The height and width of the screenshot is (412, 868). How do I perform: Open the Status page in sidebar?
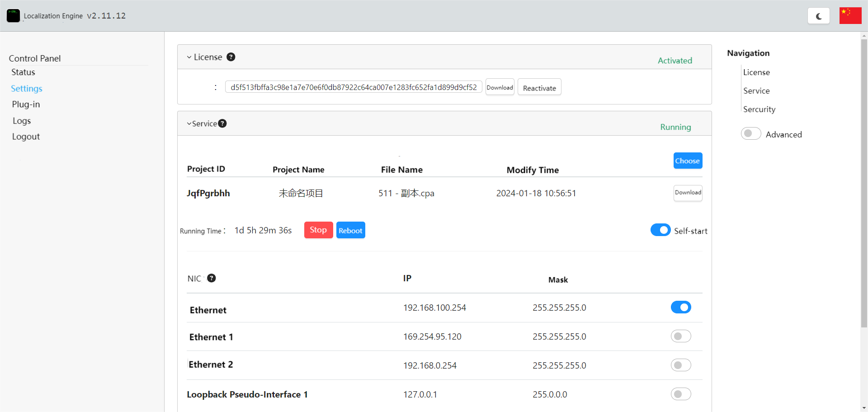[x=23, y=72]
